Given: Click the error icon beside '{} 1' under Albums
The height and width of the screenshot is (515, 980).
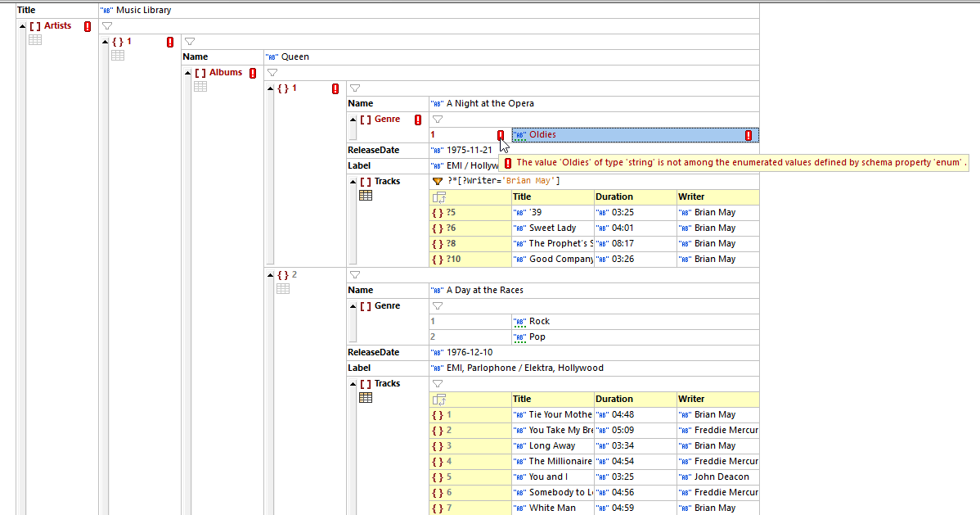Looking at the screenshot, I should coord(335,88).
